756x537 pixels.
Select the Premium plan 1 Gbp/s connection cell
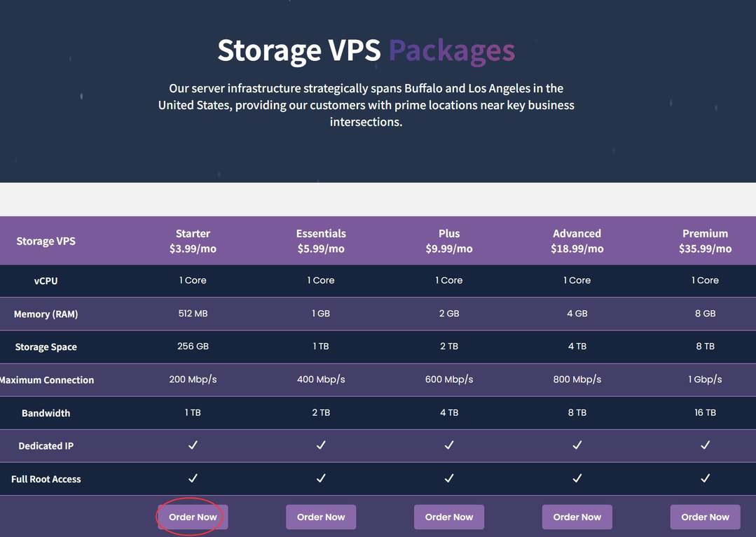(705, 379)
